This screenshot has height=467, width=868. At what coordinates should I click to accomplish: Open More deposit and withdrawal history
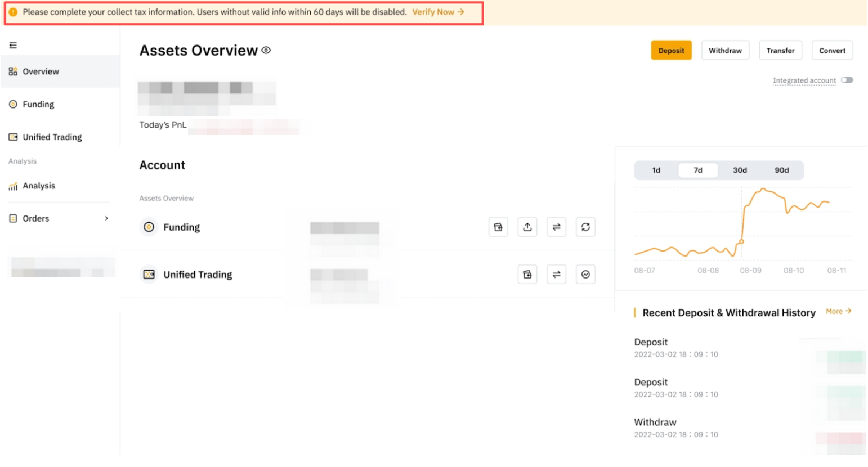tap(838, 311)
